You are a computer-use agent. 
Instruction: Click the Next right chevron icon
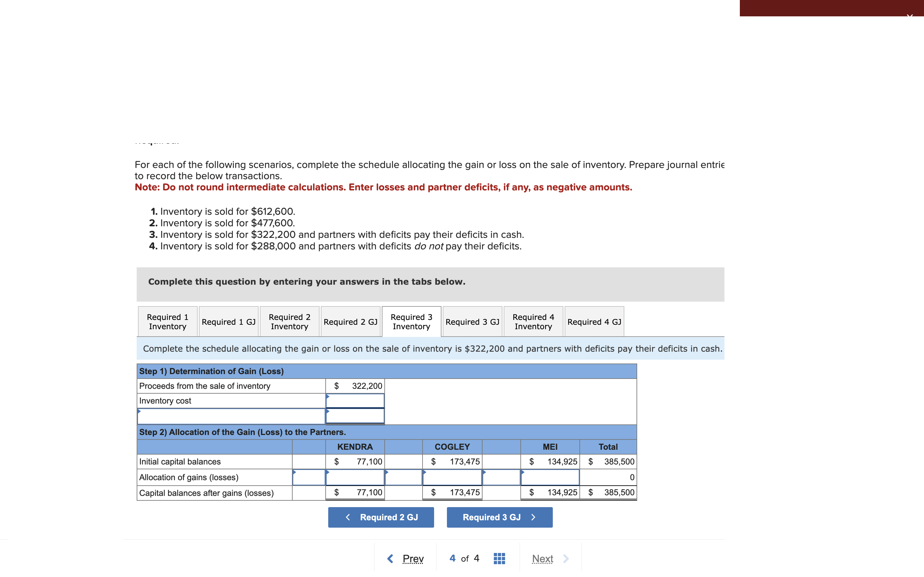[566, 559]
